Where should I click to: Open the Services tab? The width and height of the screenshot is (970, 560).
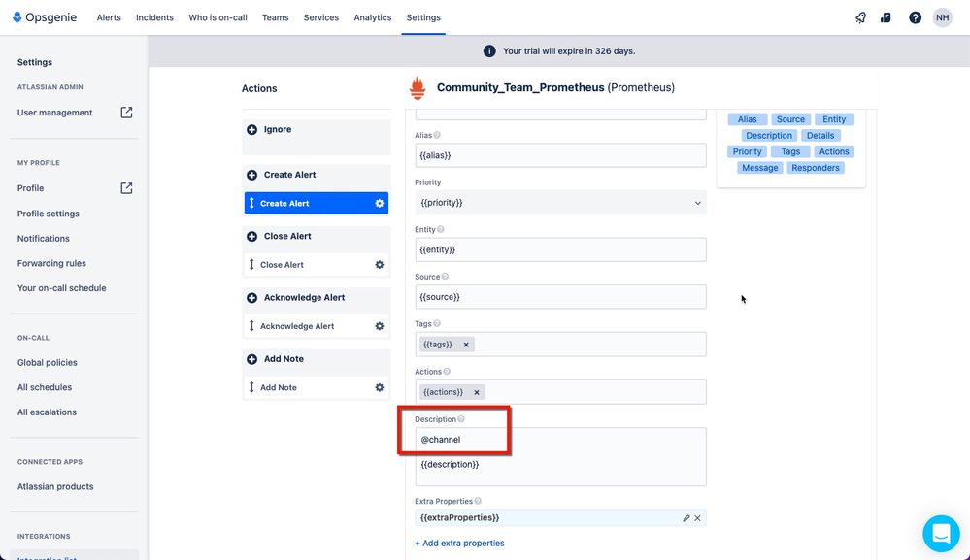(x=321, y=17)
